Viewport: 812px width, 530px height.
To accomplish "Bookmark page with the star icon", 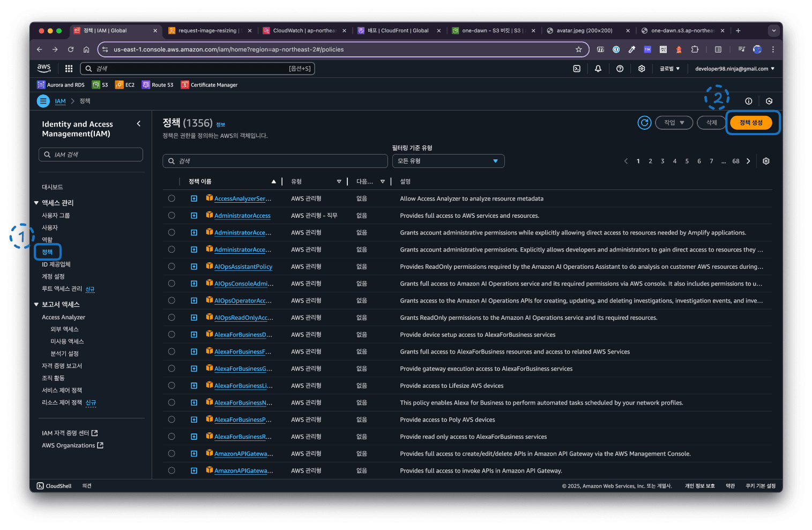I will (x=579, y=49).
